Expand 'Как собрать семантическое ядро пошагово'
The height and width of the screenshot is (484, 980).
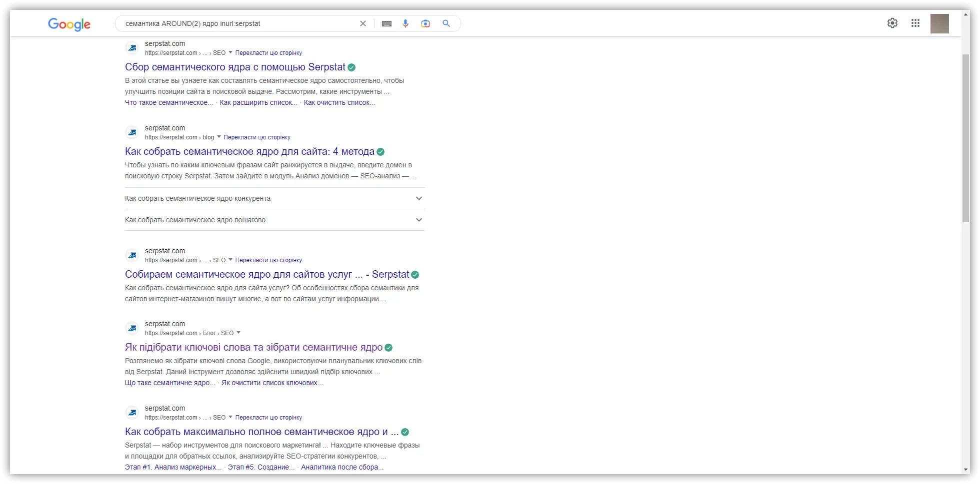pos(274,220)
